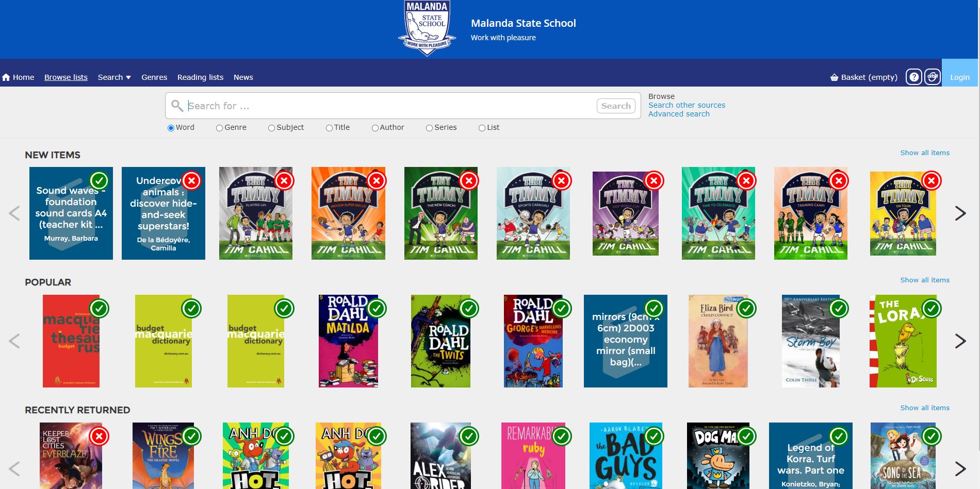Click the magnifying glass search icon

[x=177, y=106]
